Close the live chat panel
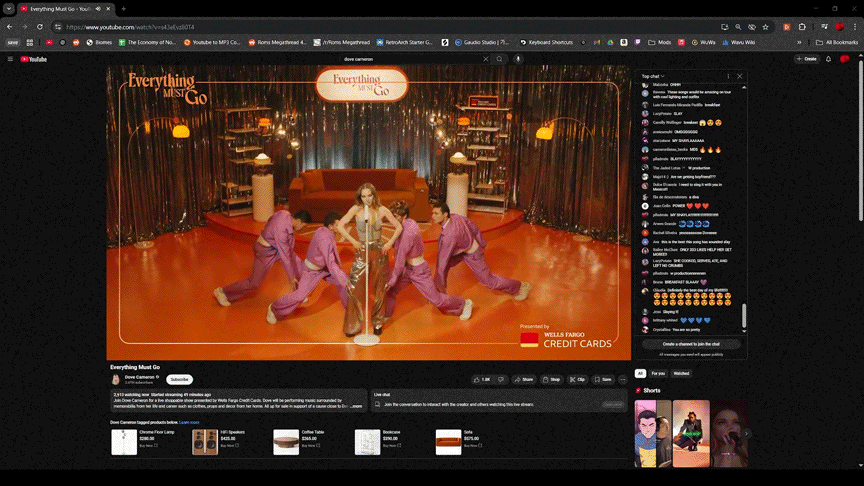This screenshot has height=486, width=864. [739, 76]
